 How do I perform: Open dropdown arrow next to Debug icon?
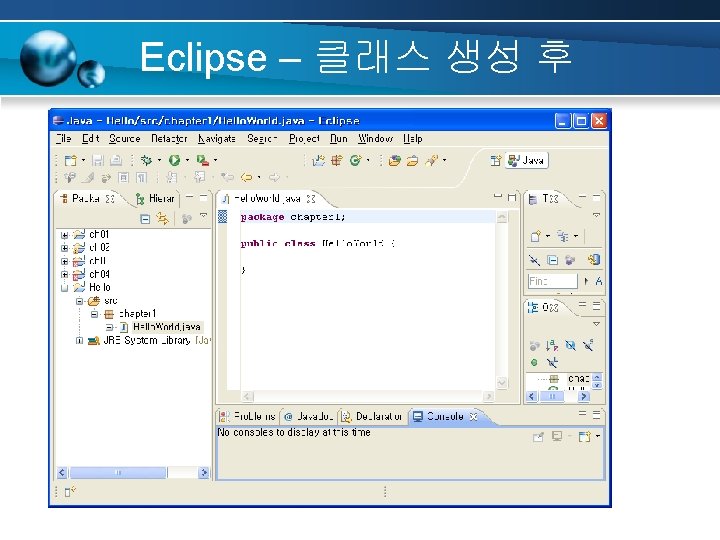pyautogui.click(x=159, y=160)
